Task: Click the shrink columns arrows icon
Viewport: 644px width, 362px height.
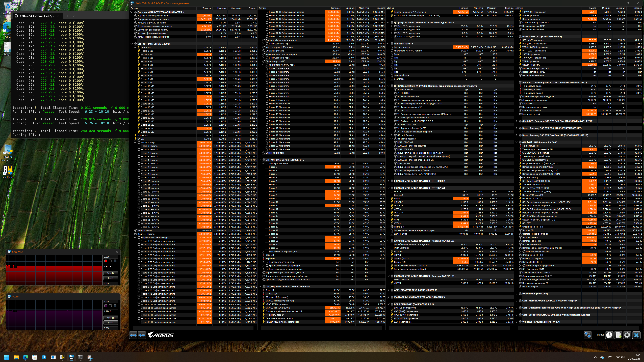Action: [x=142, y=335]
